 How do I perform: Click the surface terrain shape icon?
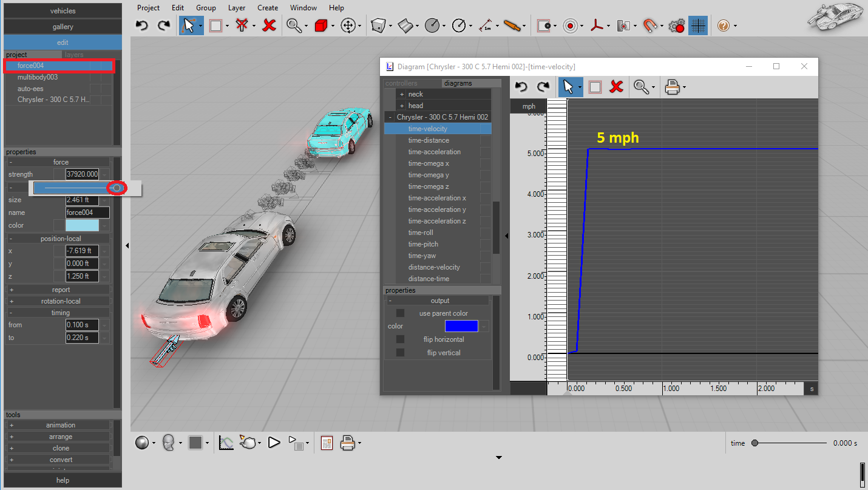point(405,26)
